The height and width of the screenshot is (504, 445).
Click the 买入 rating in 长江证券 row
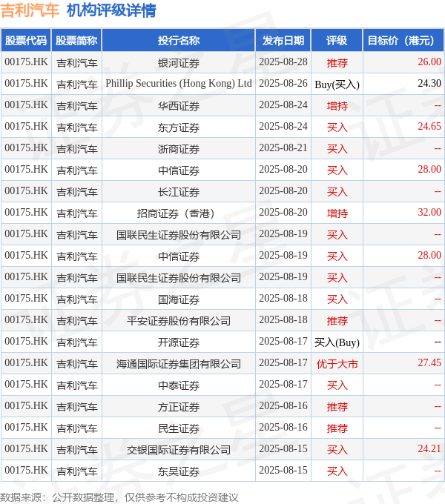(x=337, y=192)
